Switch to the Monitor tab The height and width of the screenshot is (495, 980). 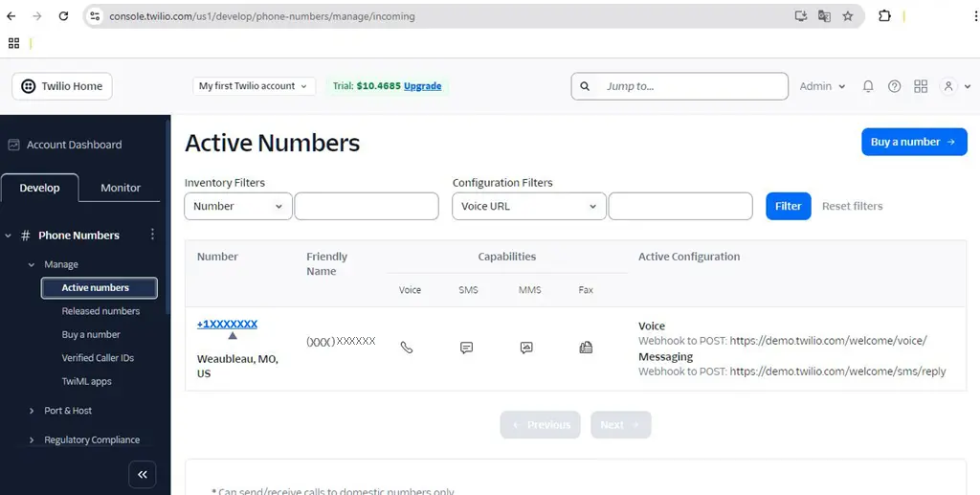121,188
